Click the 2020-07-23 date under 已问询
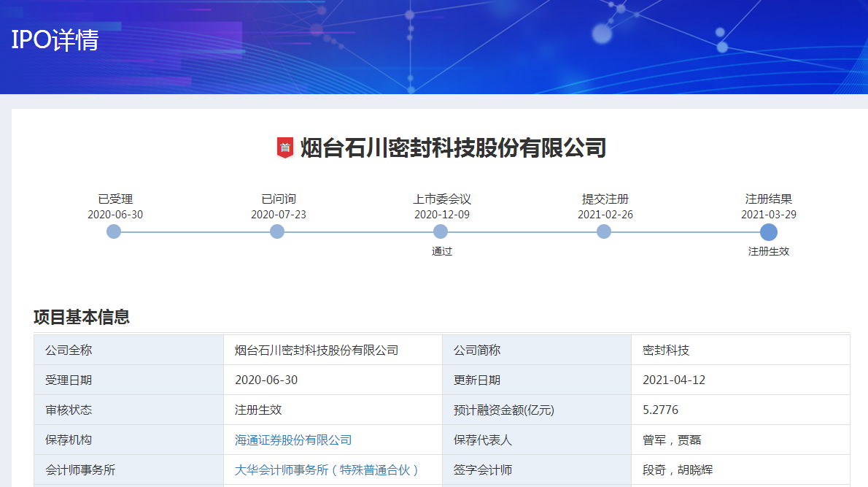 pyautogui.click(x=278, y=215)
